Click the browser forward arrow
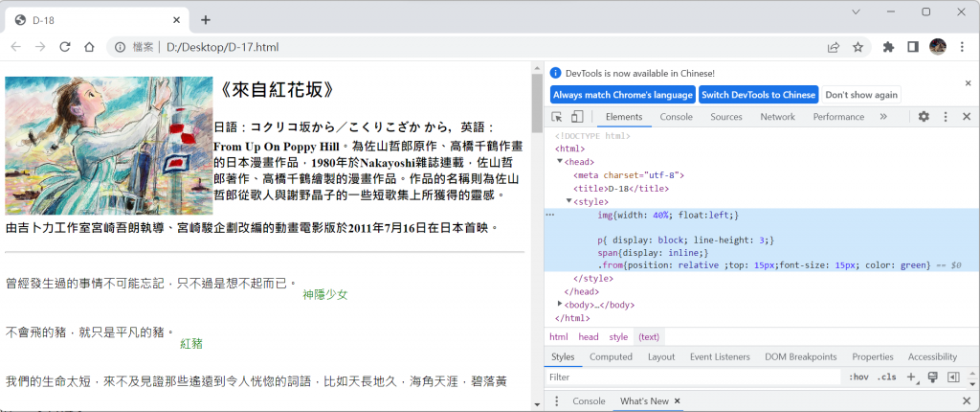980x412 pixels. 40,47
